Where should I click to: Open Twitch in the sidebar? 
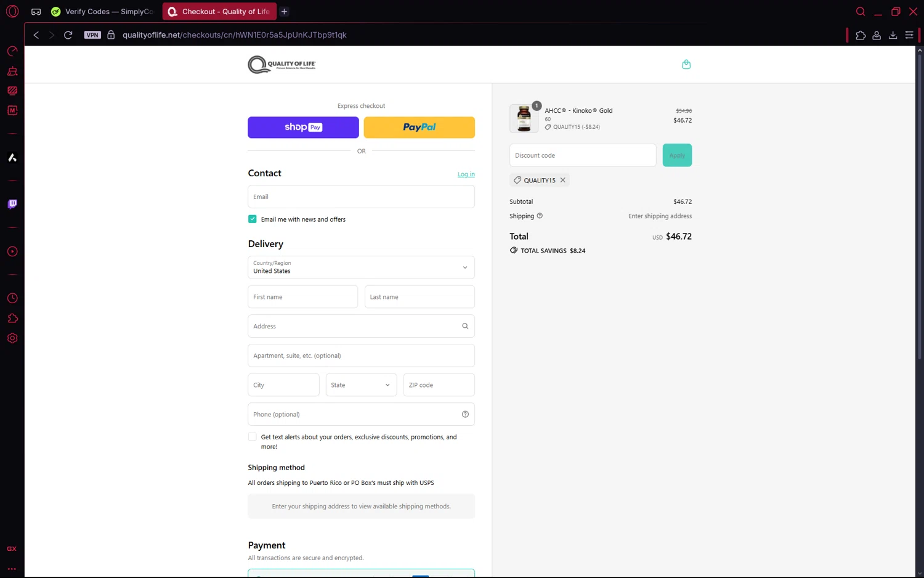tap(12, 204)
